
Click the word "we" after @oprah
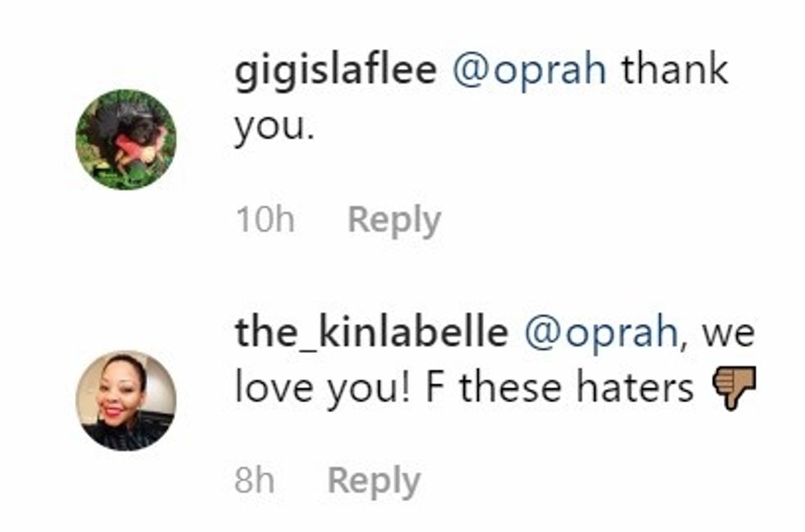[x=729, y=332]
